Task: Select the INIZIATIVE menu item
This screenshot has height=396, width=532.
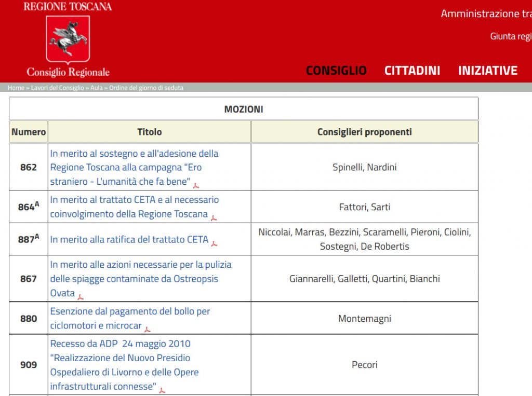Action: click(x=487, y=71)
